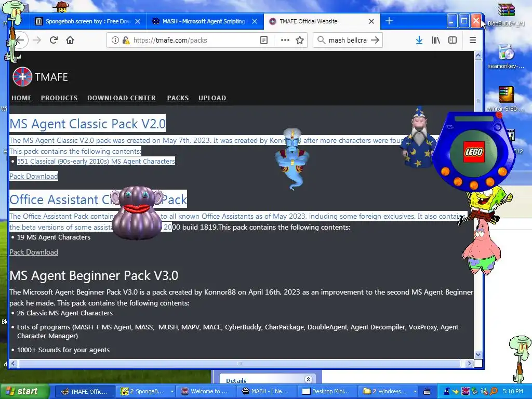Click the Patrick Star screen toy

click(x=481, y=247)
